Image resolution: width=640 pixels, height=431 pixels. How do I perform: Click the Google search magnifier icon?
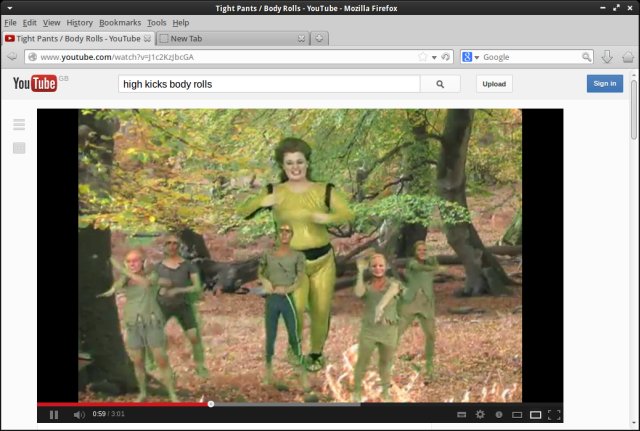click(586, 57)
